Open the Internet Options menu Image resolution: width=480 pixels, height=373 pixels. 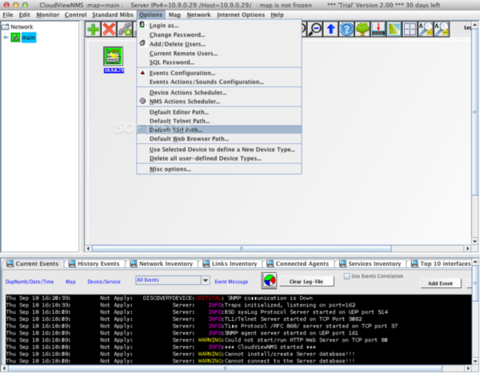click(241, 15)
